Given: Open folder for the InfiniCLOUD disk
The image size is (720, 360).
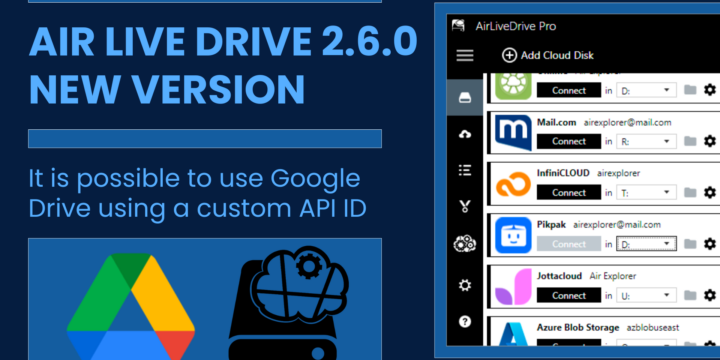Looking at the screenshot, I should tap(690, 192).
